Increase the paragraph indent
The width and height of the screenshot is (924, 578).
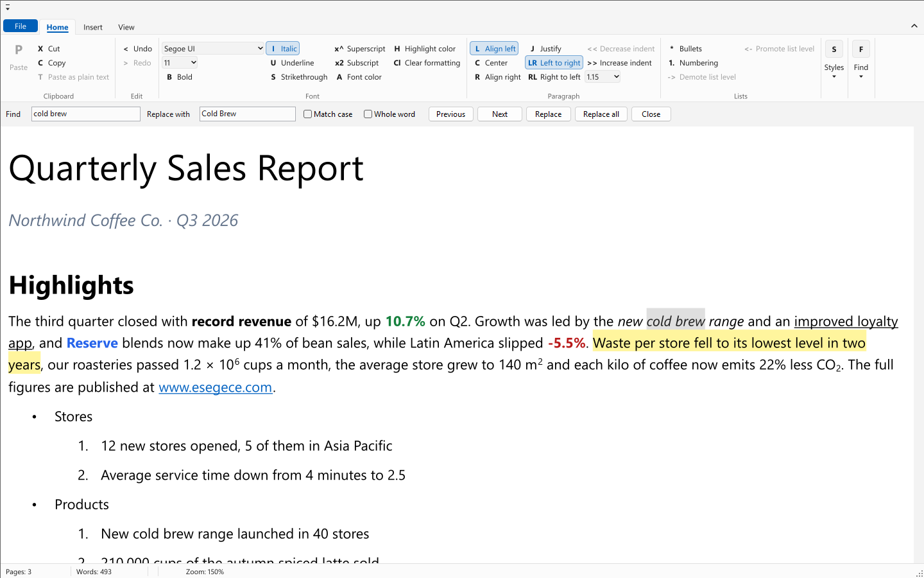(619, 63)
